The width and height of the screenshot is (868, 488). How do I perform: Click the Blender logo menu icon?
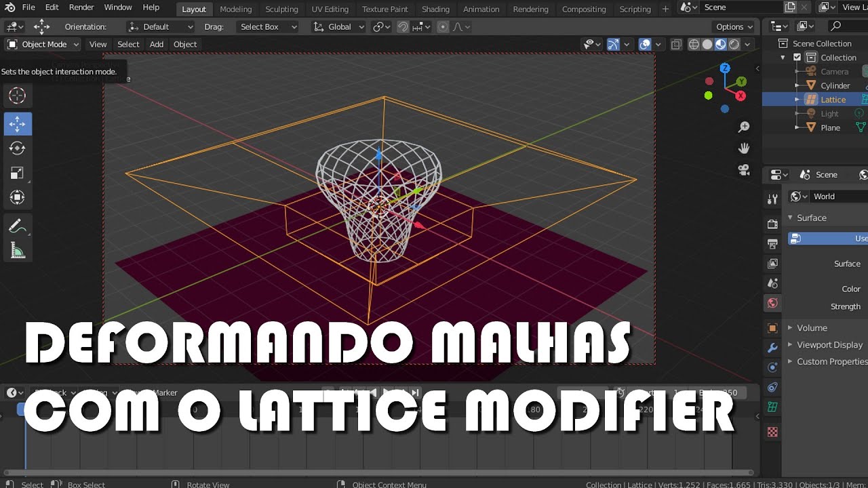tap(9, 7)
